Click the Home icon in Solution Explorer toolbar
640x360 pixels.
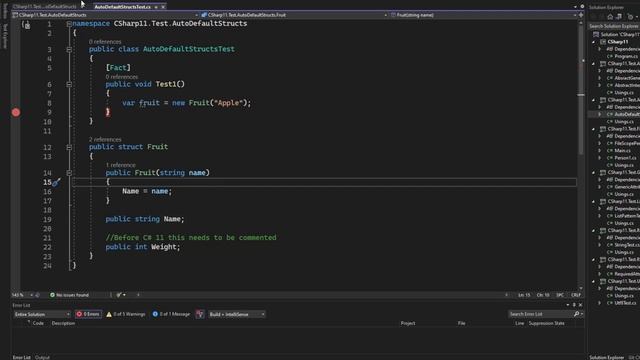coord(610,17)
